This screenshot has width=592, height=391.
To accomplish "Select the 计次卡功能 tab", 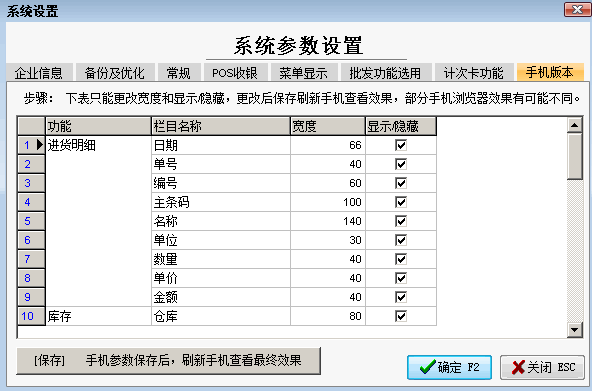I will (474, 72).
